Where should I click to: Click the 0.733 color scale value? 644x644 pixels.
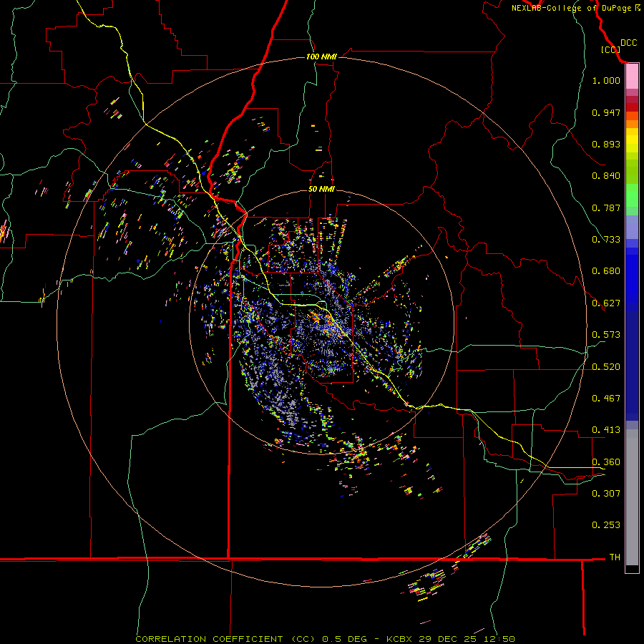606,240
